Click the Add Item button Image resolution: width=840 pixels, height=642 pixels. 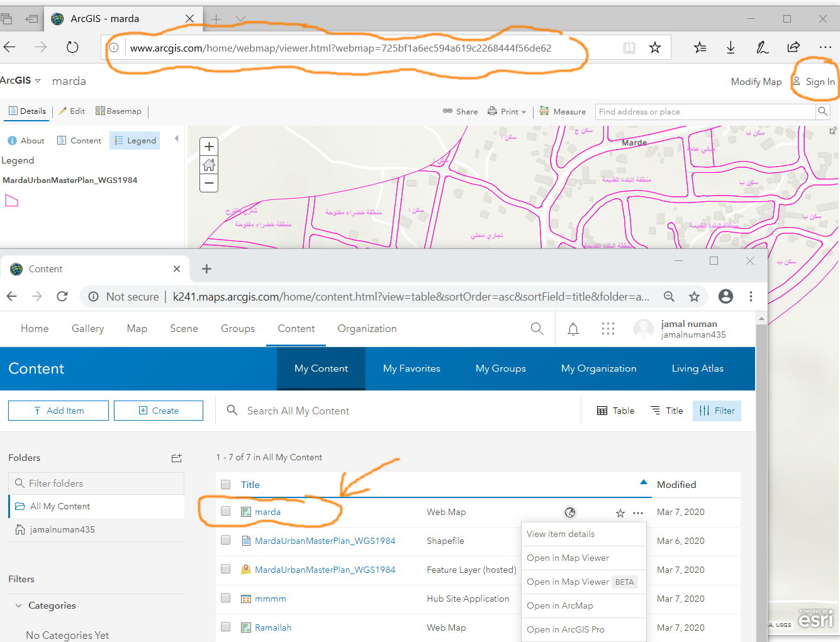(59, 411)
